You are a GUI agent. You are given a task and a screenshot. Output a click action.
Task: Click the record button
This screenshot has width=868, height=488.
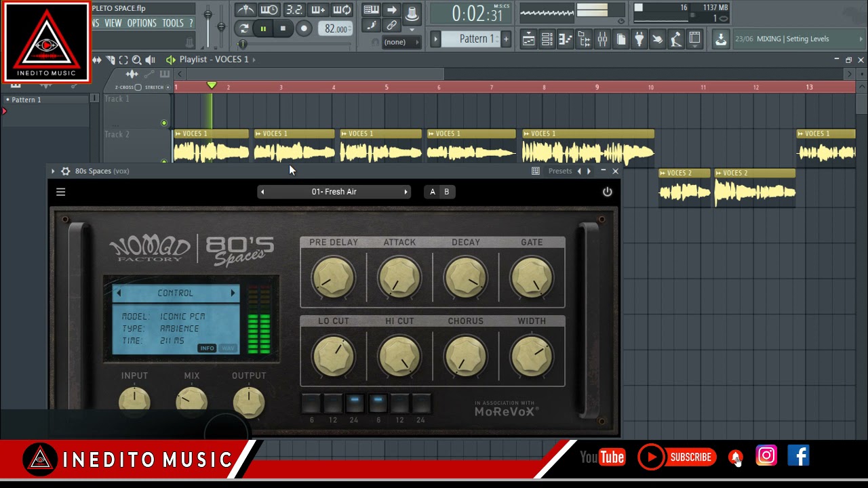pos(304,28)
